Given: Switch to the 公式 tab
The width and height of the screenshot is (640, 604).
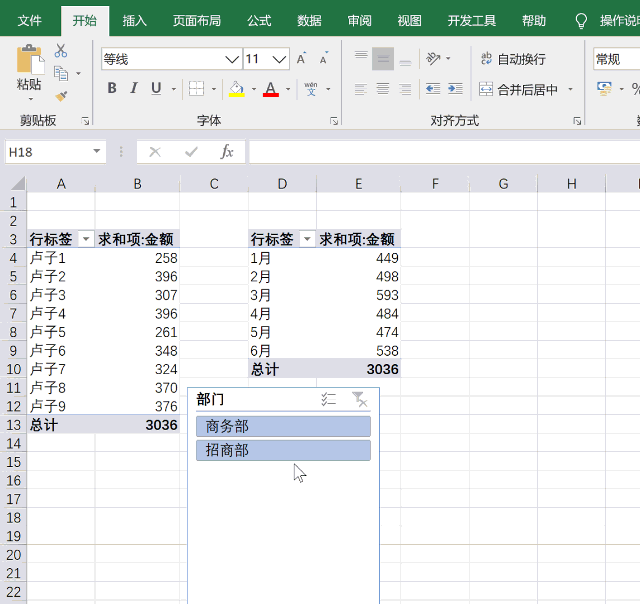Looking at the screenshot, I should (x=259, y=20).
